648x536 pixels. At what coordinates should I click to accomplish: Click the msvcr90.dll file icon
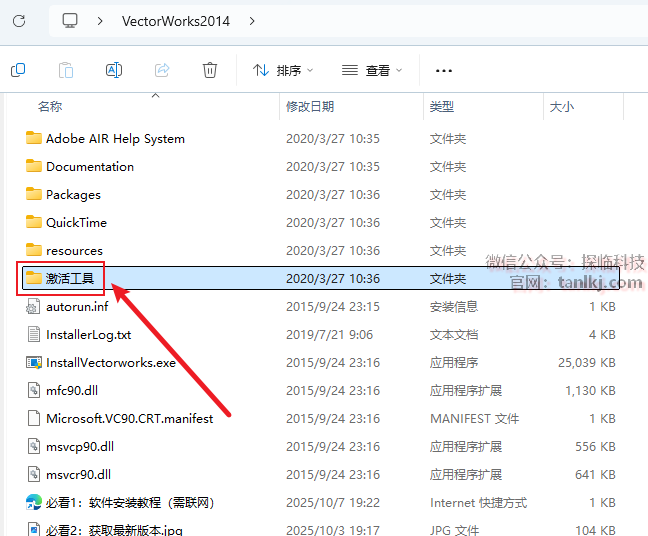coord(34,474)
